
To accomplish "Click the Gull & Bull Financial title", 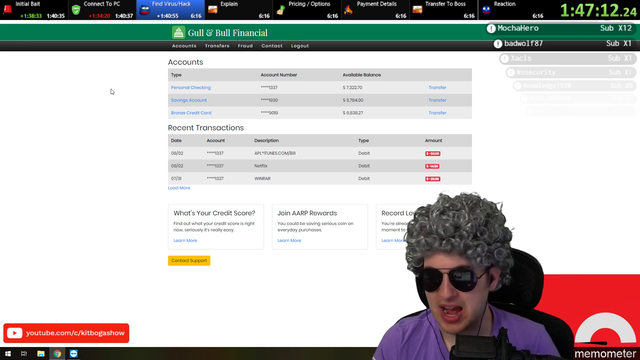I will pos(227,33).
